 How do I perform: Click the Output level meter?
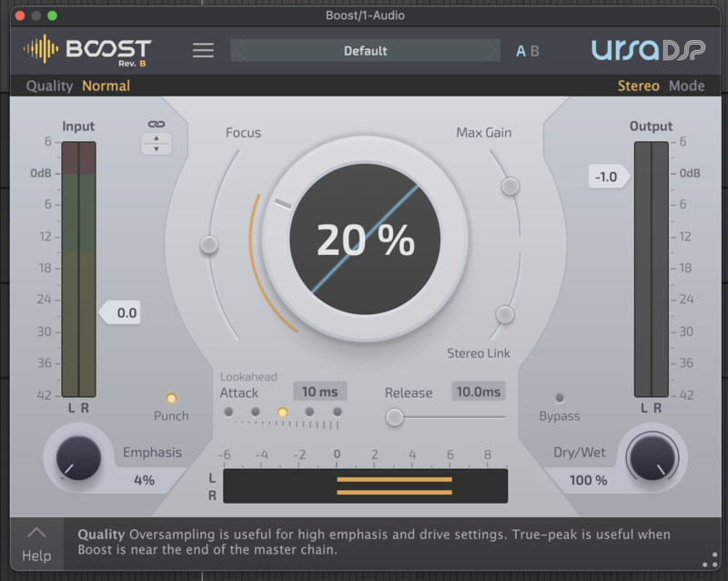[652, 270]
